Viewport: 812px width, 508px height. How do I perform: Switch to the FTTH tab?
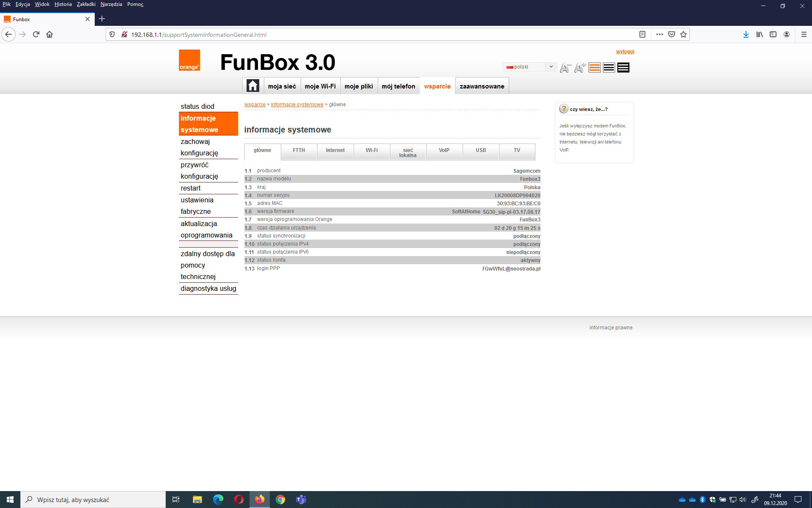tap(299, 151)
